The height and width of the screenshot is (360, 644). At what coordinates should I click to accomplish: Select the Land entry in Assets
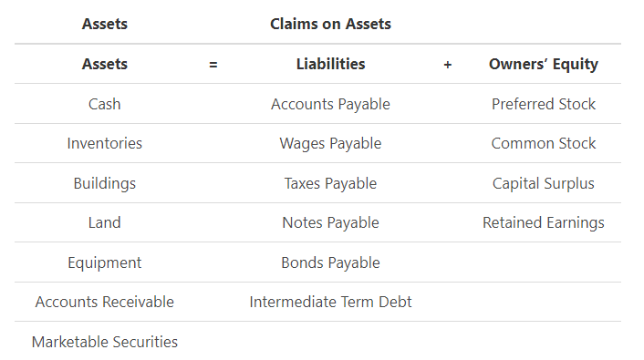(x=104, y=222)
